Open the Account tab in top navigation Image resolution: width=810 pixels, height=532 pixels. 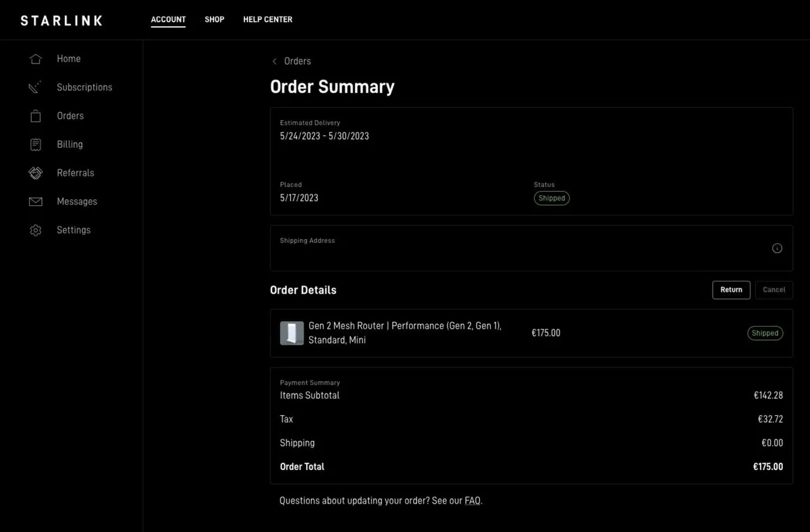pos(168,20)
